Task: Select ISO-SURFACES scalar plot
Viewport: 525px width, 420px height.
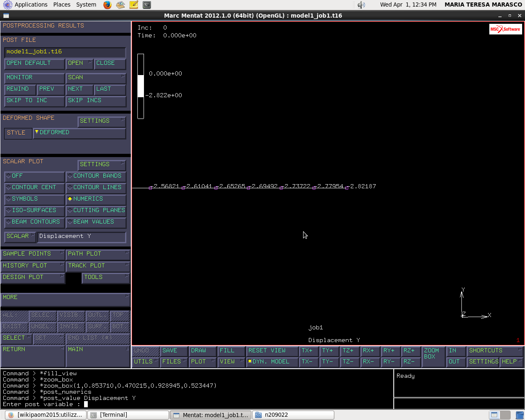Action: coord(34,211)
